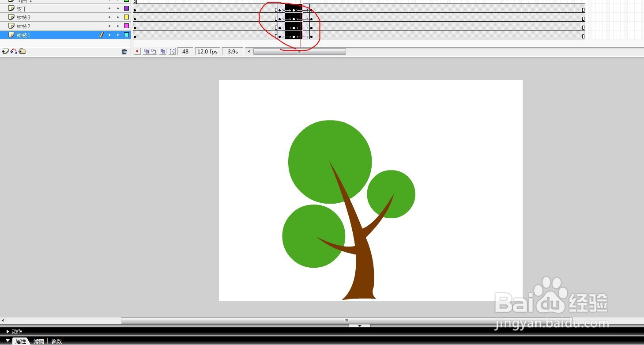Click the panel collapse arrow below stage

click(360, 326)
